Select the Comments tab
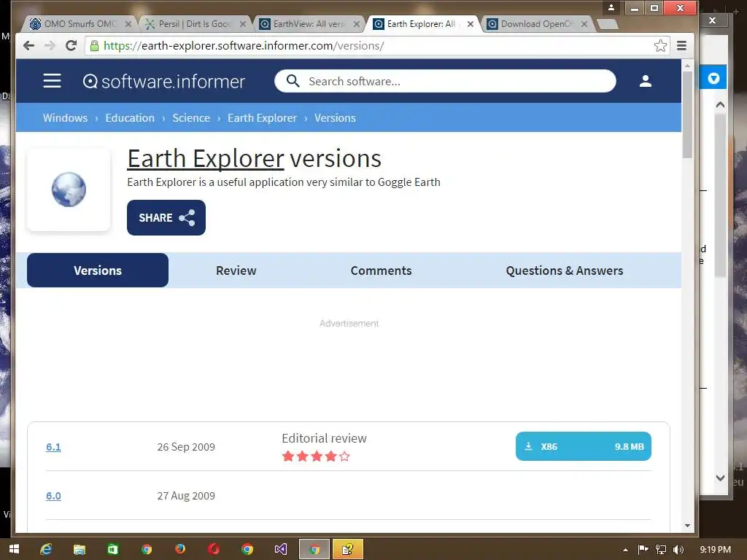The height and width of the screenshot is (560, 747). tap(381, 271)
